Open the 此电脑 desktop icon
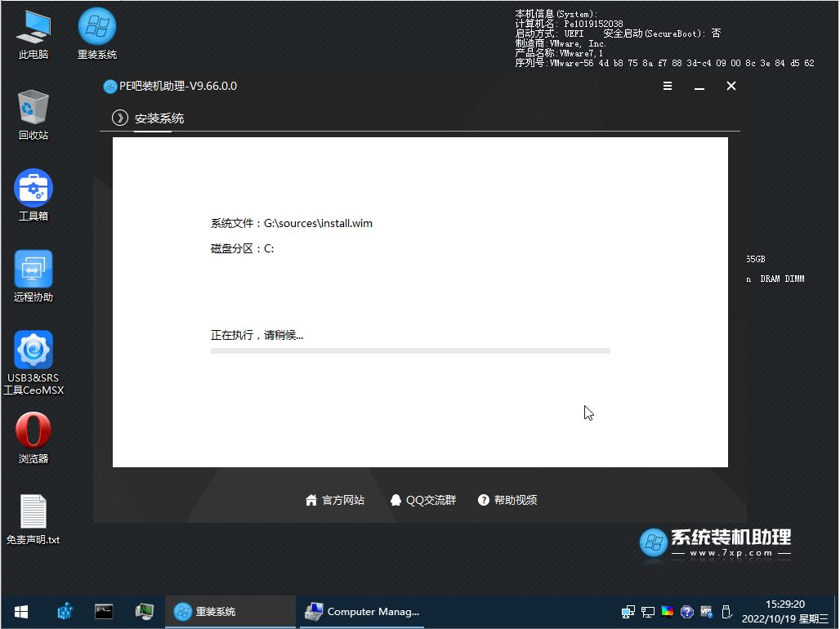Image resolution: width=840 pixels, height=629 pixels. pyautogui.click(x=34, y=33)
